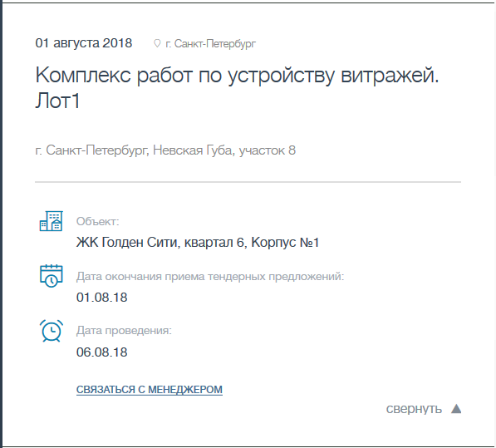Image resolution: width=496 pixels, height=448 pixels.
Task: Click the deadline value '01.08.18'
Action: click(x=102, y=298)
